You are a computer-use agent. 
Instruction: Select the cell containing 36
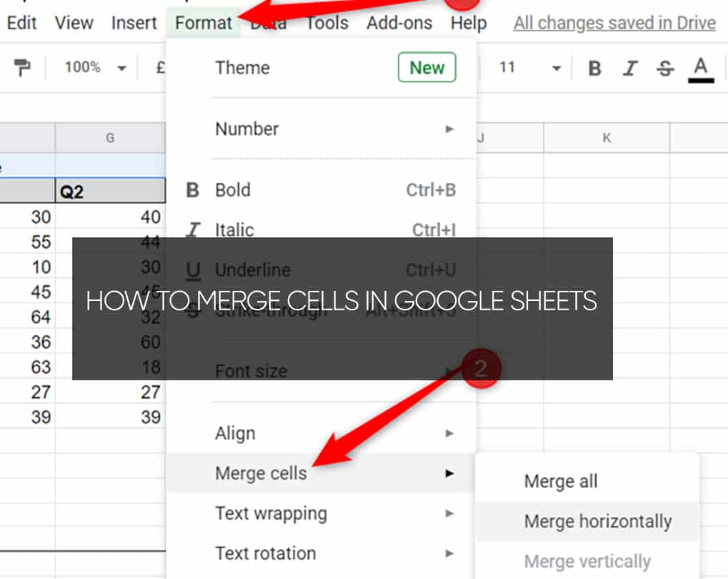[x=27, y=342]
